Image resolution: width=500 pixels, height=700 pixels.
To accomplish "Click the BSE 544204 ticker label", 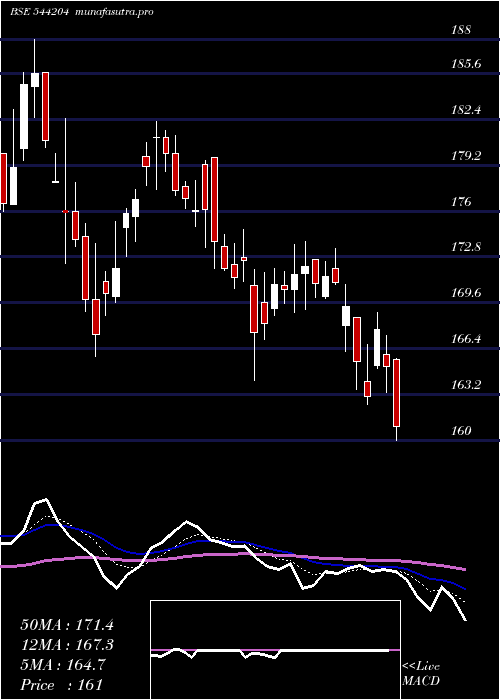I will (x=39, y=12).
